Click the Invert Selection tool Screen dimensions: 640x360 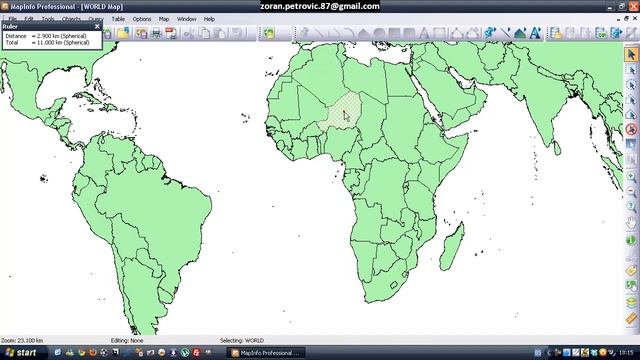(631, 145)
